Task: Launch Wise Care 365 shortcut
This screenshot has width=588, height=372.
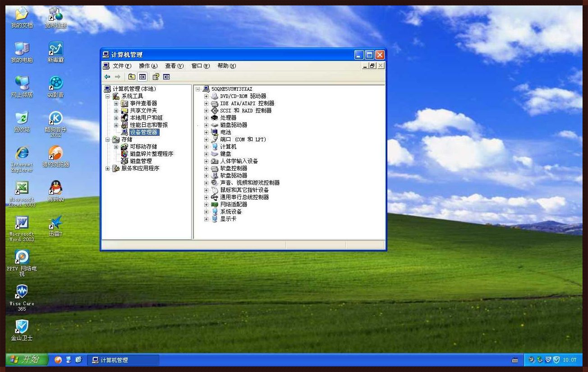Action: point(22,298)
